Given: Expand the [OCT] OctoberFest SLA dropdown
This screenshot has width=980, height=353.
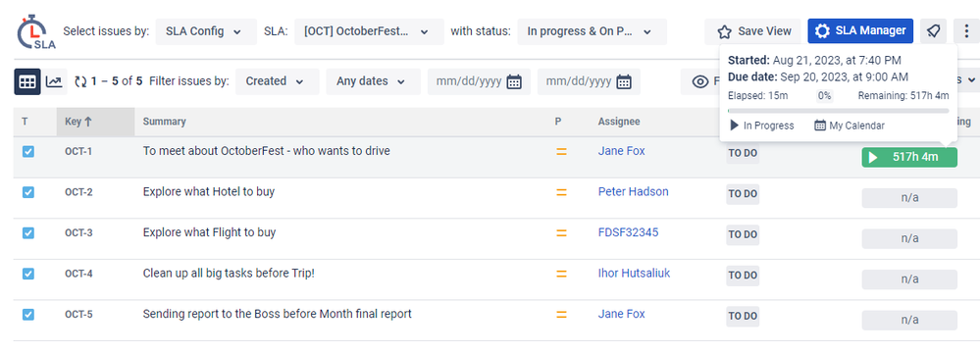Looking at the screenshot, I should [369, 31].
